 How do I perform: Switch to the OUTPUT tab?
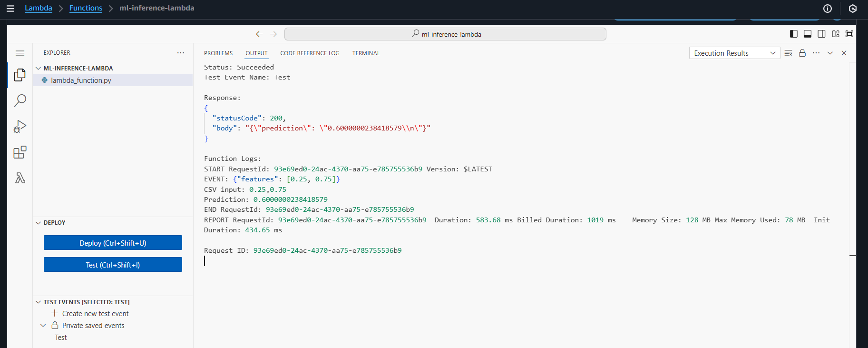(x=256, y=53)
